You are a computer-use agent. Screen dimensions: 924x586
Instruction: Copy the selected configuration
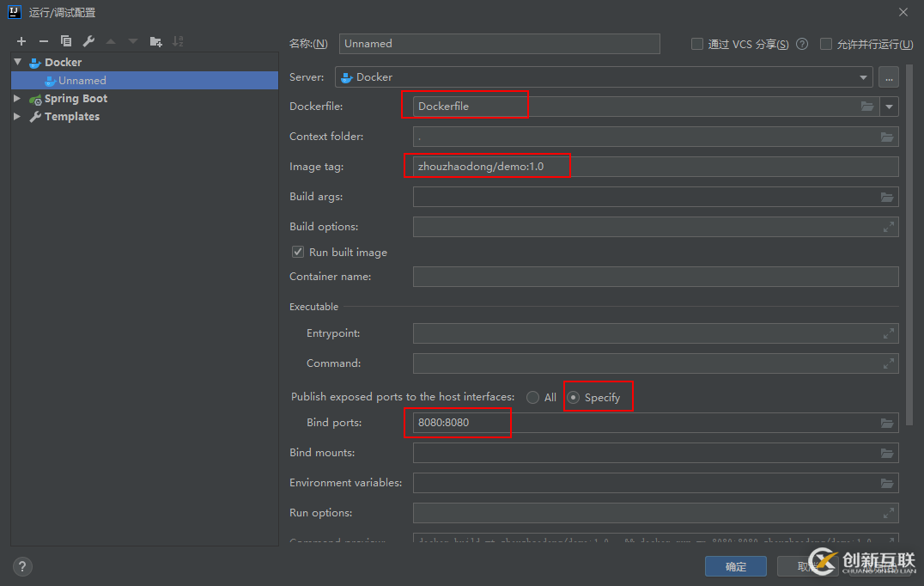tap(66, 41)
